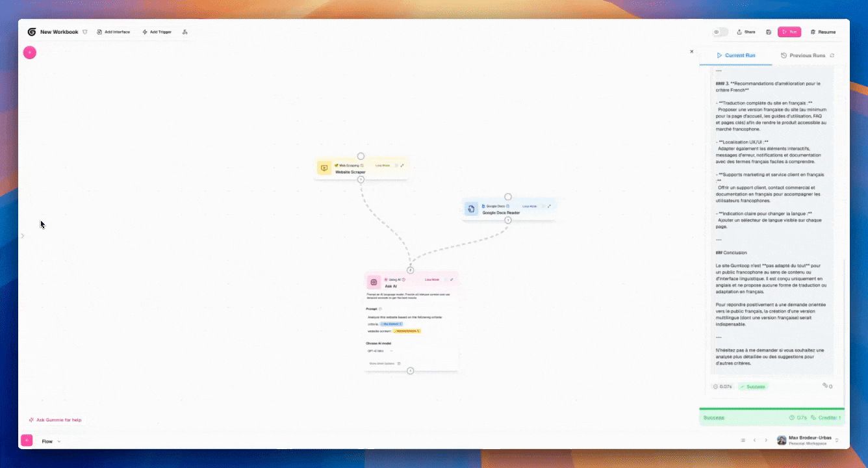Click the green Success bar text
Screen dimensions: 868x468
(713, 418)
